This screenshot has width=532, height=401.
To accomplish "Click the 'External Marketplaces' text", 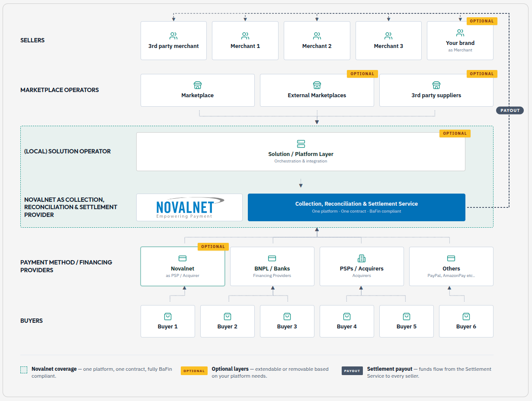I will pyautogui.click(x=317, y=95).
